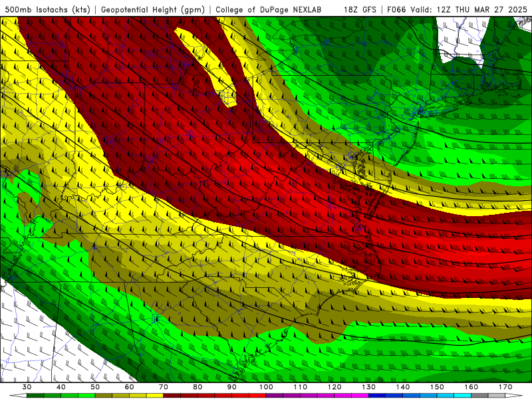Click the color scale label 130
This screenshot has width=532, height=399.
[369, 387]
